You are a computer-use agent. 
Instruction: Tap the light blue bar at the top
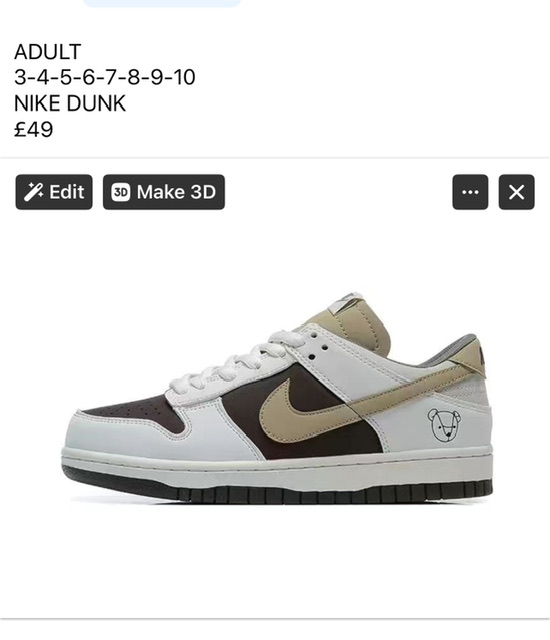coord(162,3)
